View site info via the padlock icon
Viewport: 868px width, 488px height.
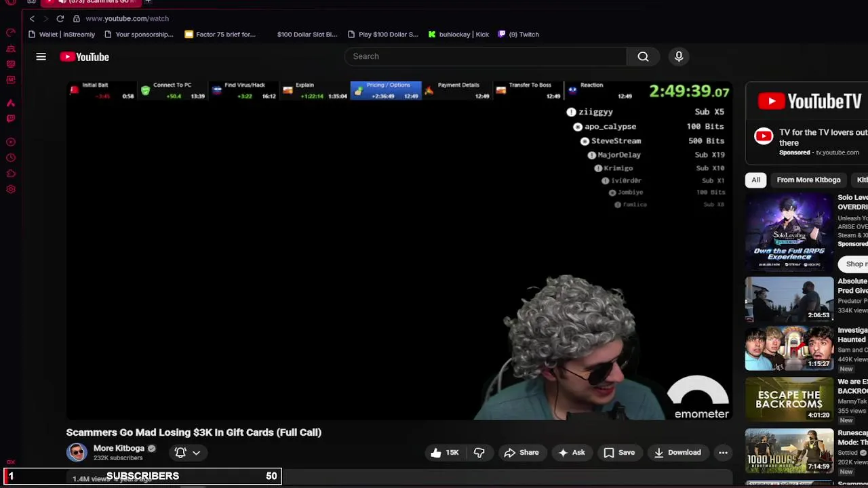point(77,18)
